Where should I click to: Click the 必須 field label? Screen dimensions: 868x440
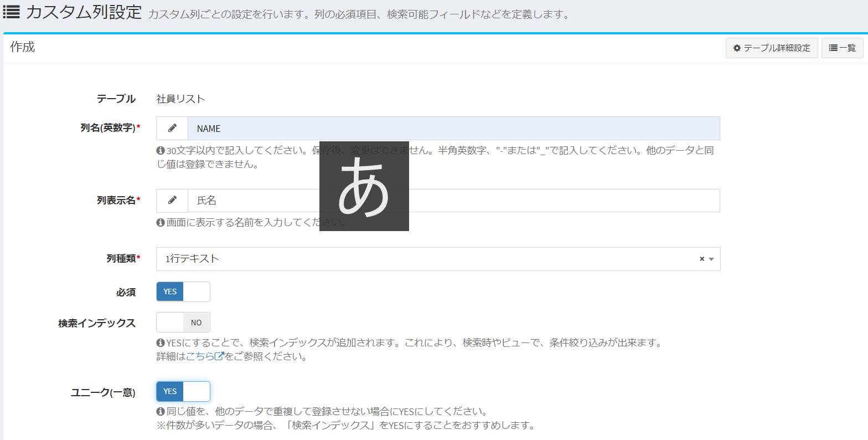pos(126,292)
